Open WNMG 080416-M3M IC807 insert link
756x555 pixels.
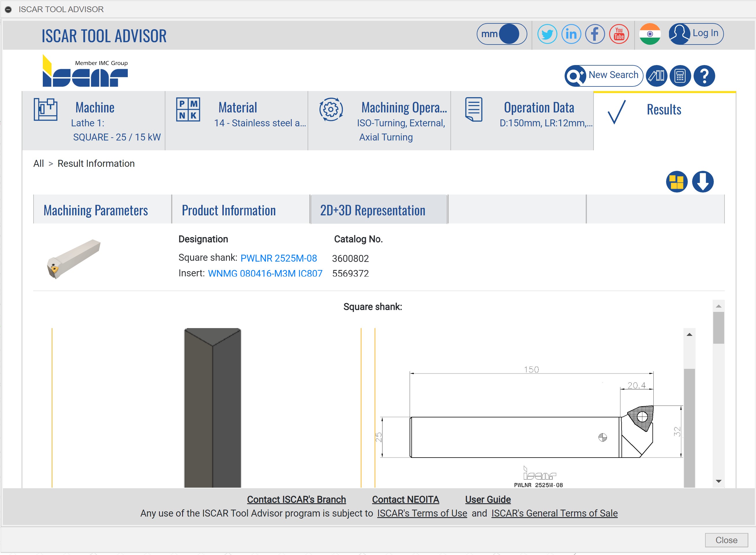coord(265,273)
